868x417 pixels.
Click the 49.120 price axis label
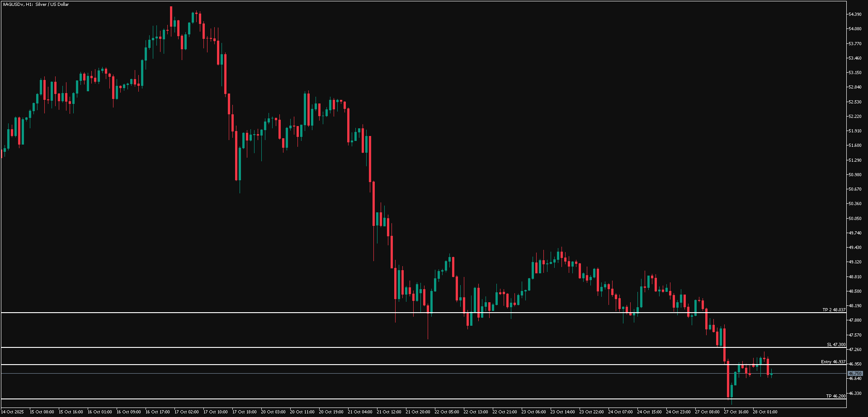coord(855,262)
